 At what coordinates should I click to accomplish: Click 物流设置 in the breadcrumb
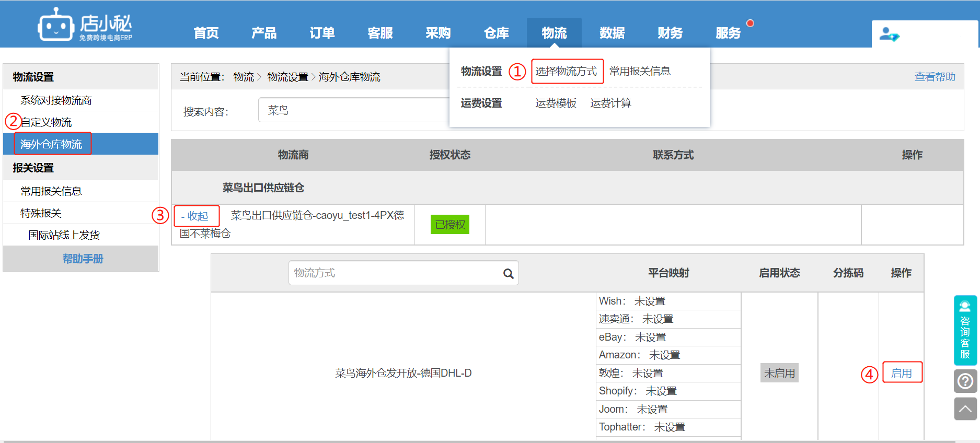tap(287, 77)
